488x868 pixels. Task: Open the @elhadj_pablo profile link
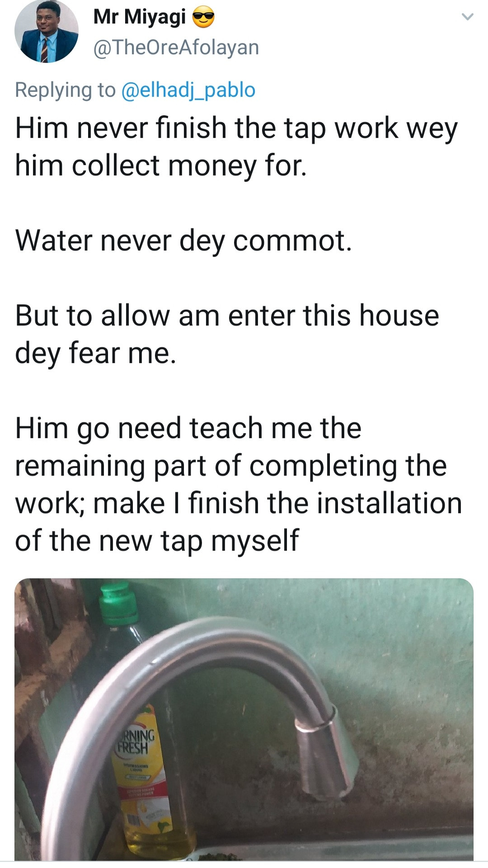tap(188, 90)
